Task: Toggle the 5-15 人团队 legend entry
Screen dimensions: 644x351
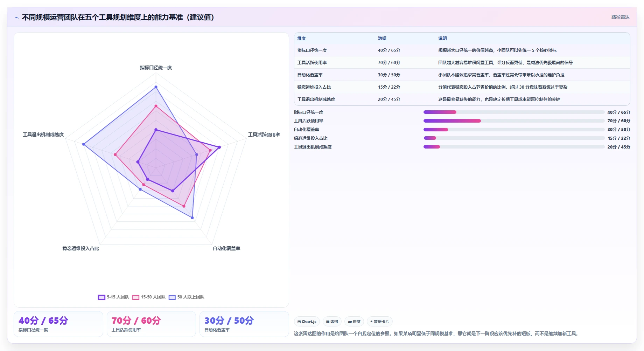Action: (113, 297)
